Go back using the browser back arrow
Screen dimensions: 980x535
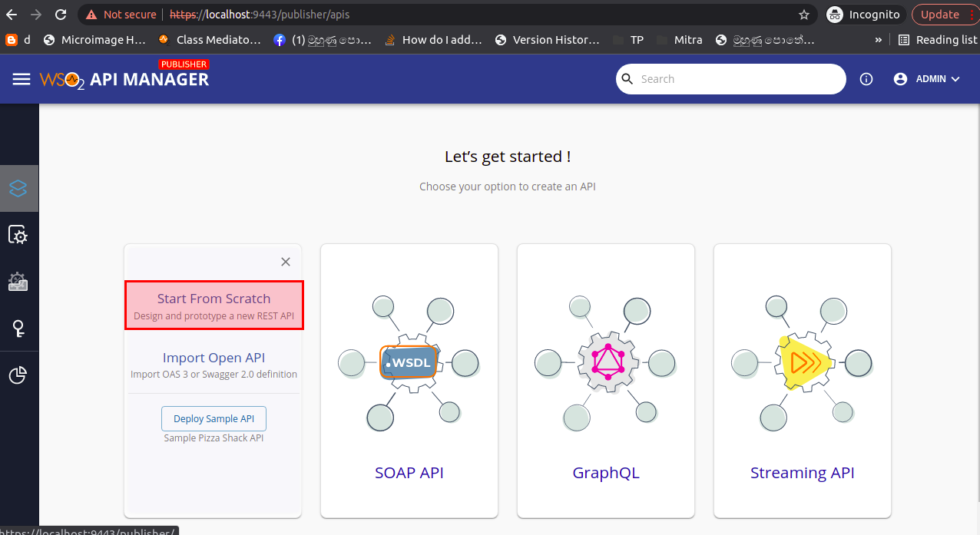pyautogui.click(x=12, y=15)
